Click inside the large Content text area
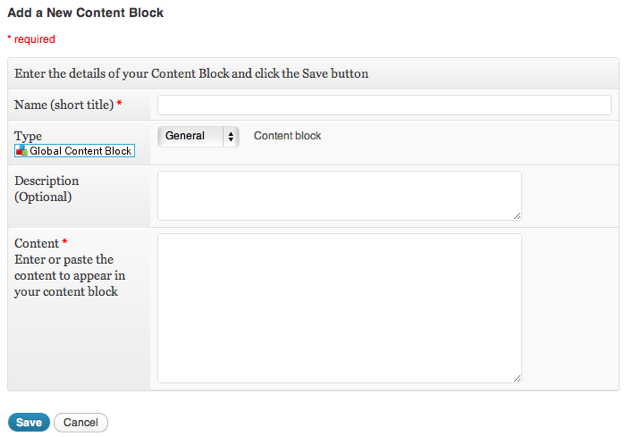 tap(339, 307)
